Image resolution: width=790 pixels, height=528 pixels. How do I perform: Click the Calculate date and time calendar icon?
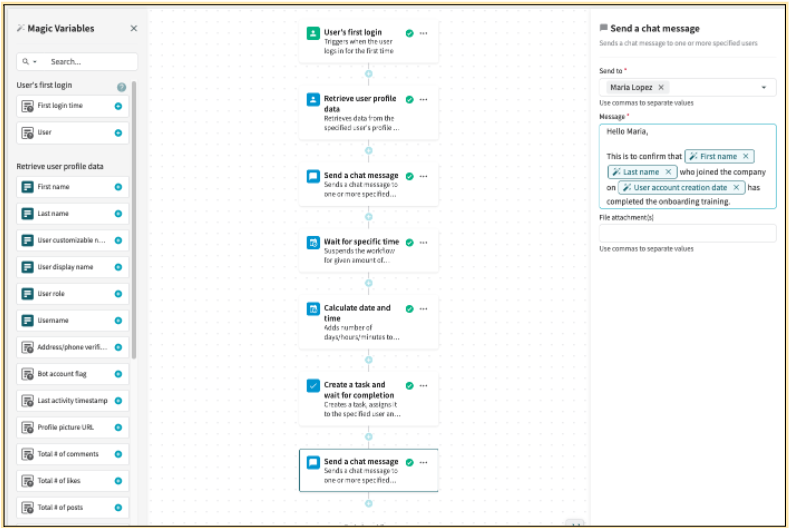point(313,309)
